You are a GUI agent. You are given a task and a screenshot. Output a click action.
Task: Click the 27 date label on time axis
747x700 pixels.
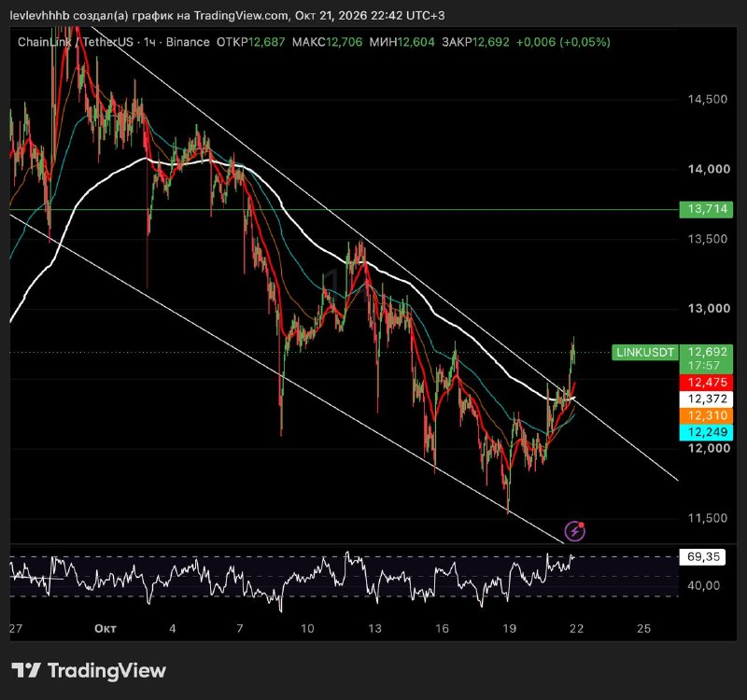pyautogui.click(x=16, y=628)
